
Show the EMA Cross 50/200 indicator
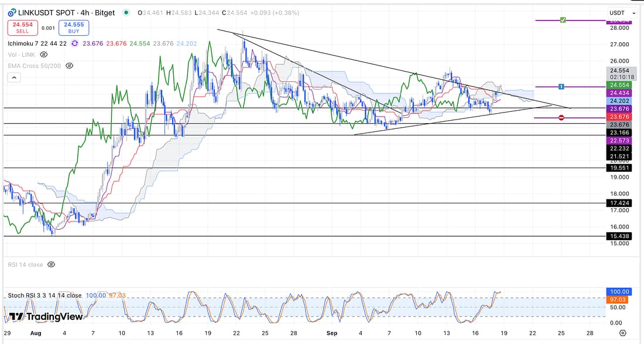[x=69, y=66]
